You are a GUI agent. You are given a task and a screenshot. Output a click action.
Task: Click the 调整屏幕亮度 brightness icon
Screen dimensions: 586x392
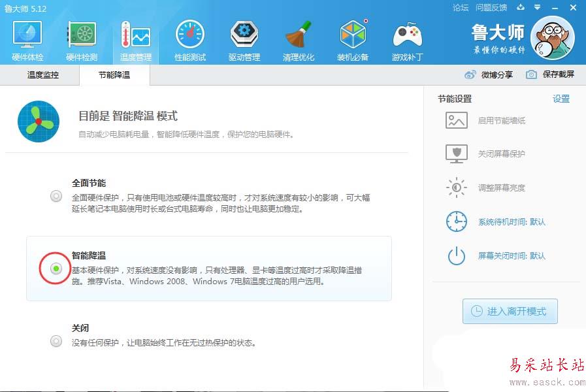click(456, 188)
